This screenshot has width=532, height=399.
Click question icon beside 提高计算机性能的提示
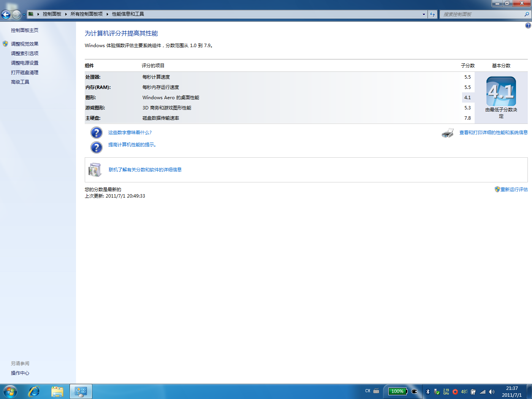point(97,147)
